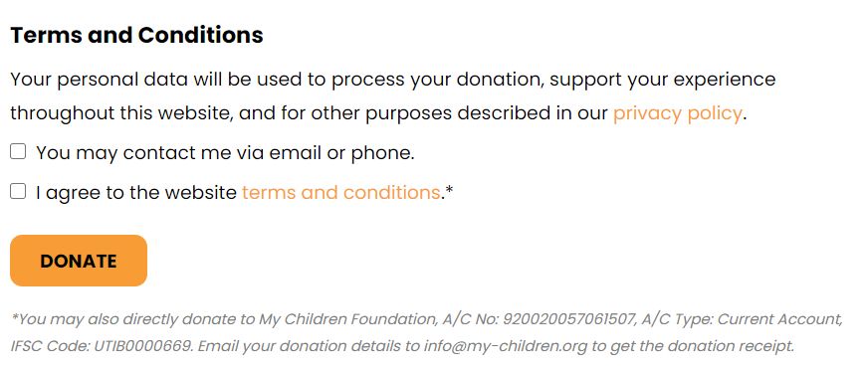
Task: Open the orange terms and conditions link
Action: tap(341, 193)
